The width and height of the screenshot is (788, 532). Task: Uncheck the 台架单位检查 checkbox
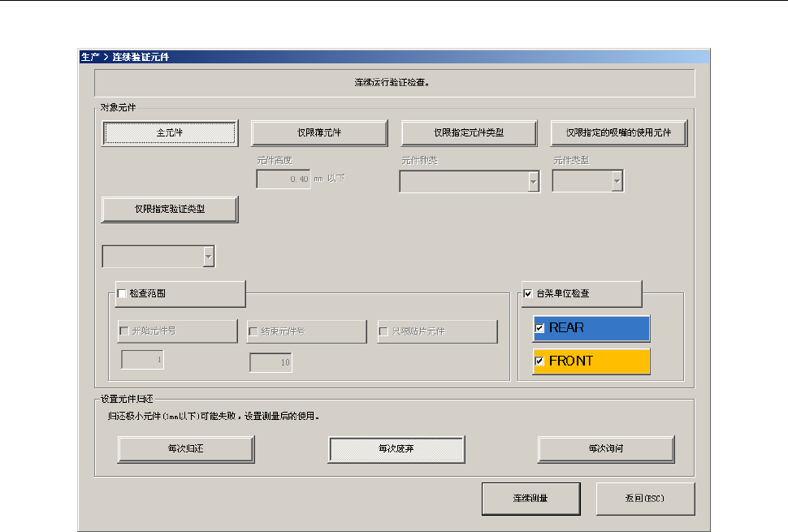tap(528, 293)
